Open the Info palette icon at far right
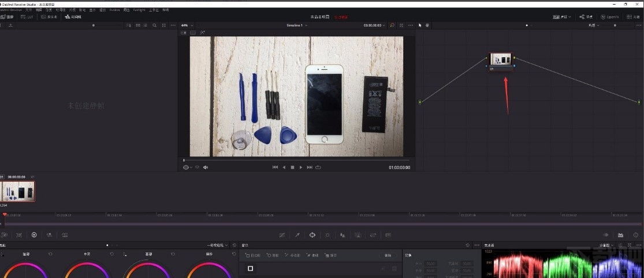 636,235
